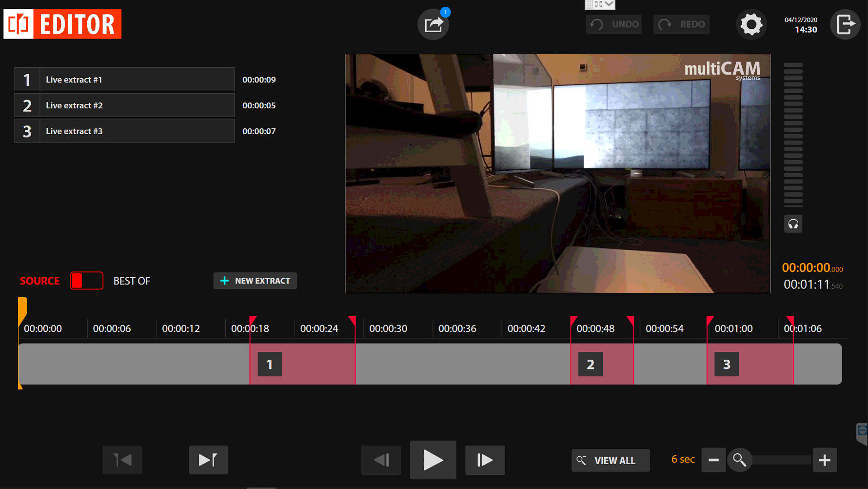Screen dimensions: 868x489
Task: Open the share/export icon with notification badge
Action: pos(433,24)
